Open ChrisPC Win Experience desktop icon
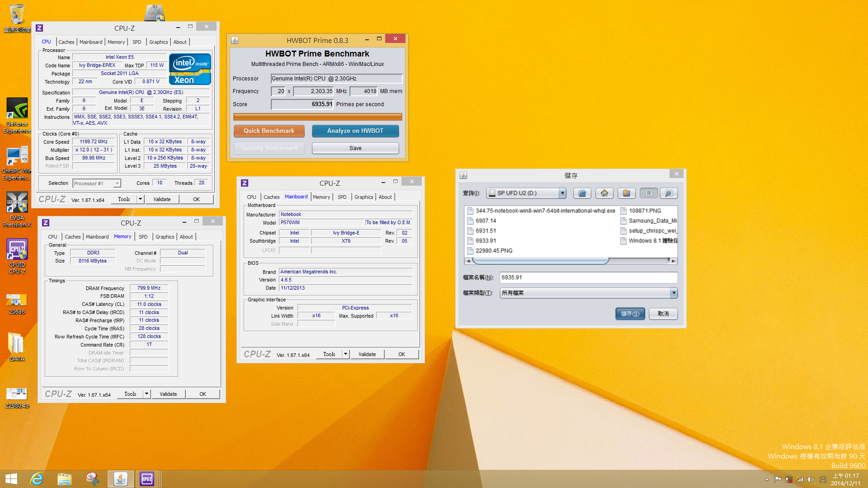This screenshot has width=868, height=488. [x=17, y=163]
